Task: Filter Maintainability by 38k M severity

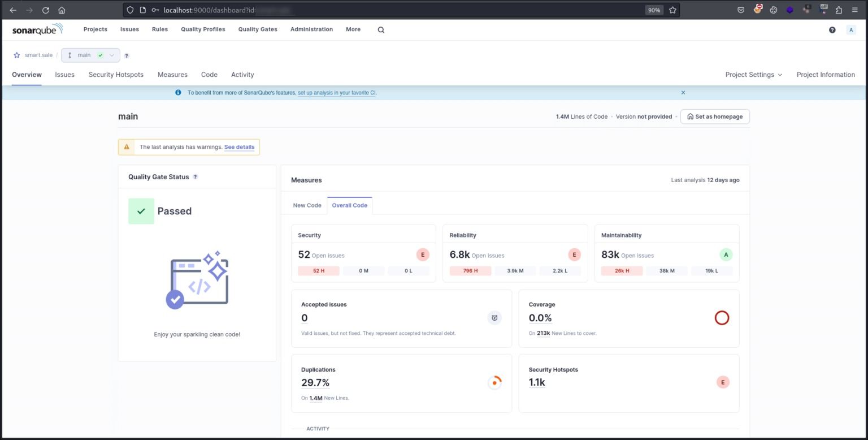Action: pos(667,271)
